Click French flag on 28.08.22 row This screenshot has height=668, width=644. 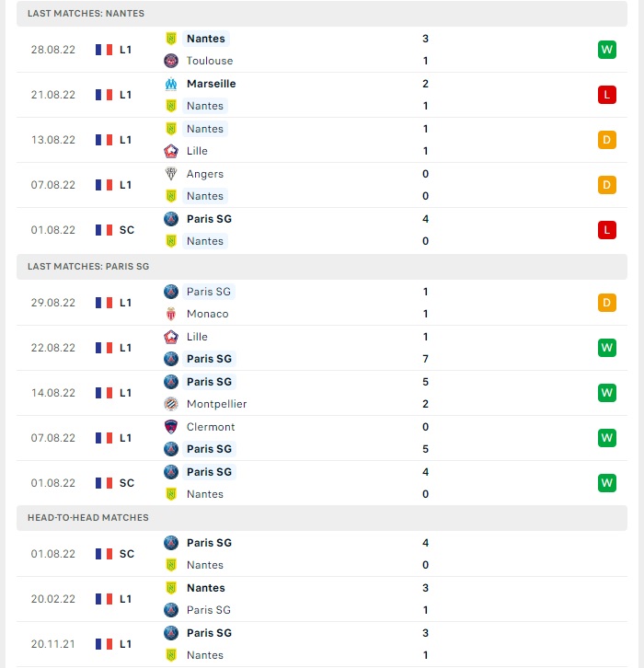click(104, 50)
